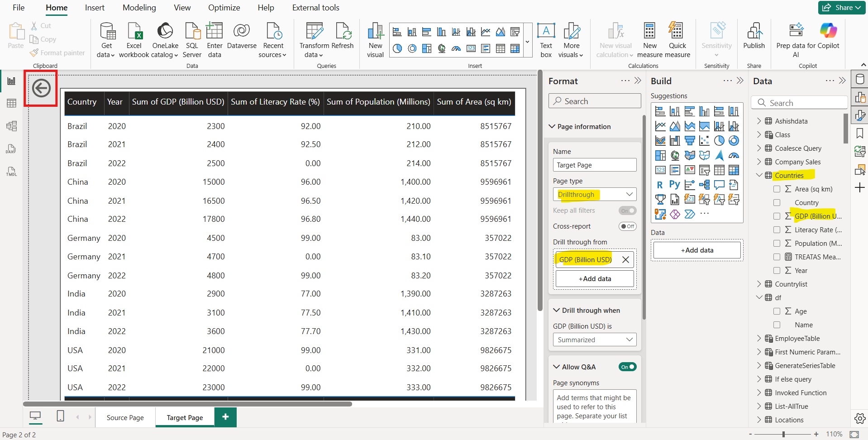Toggle Cross-report off switch
Screen dimensions: 868x440
[x=627, y=226]
